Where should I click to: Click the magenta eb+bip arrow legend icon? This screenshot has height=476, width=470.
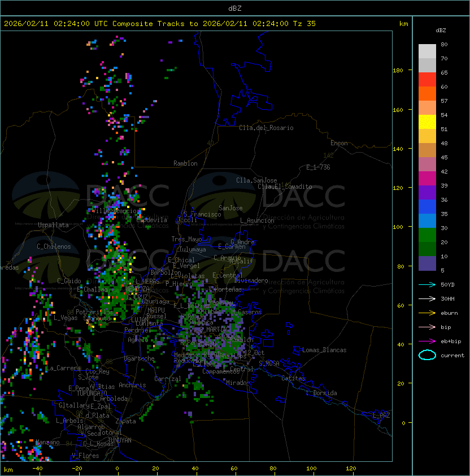[427, 341]
